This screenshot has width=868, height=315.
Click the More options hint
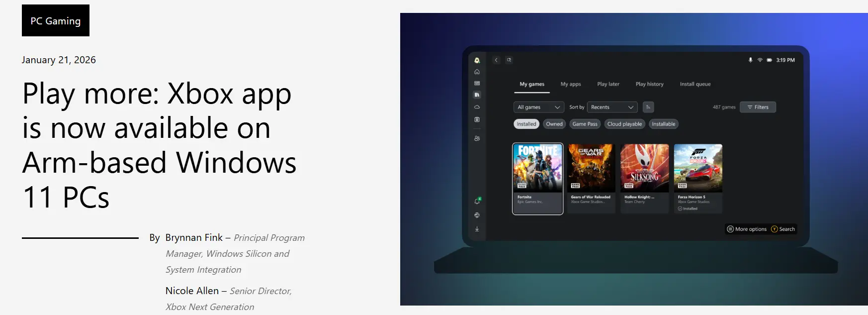pos(747,229)
